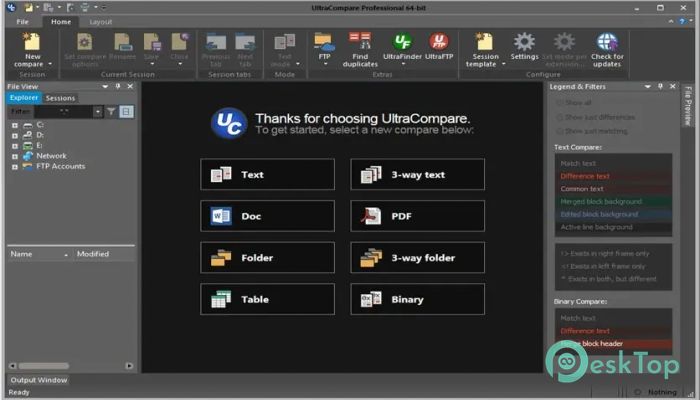Screen dimensions: 700x400
Task: Select Show just matching radio button
Action: click(x=559, y=131)
